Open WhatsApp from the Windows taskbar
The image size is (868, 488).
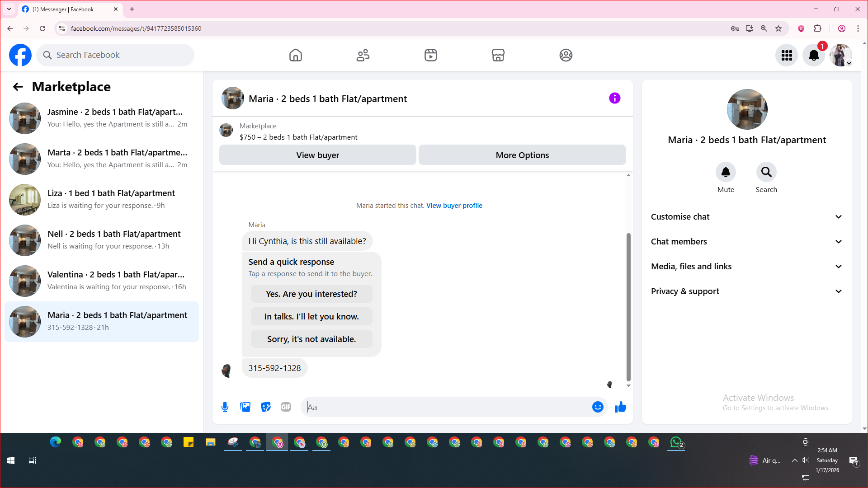pos(676,442)
